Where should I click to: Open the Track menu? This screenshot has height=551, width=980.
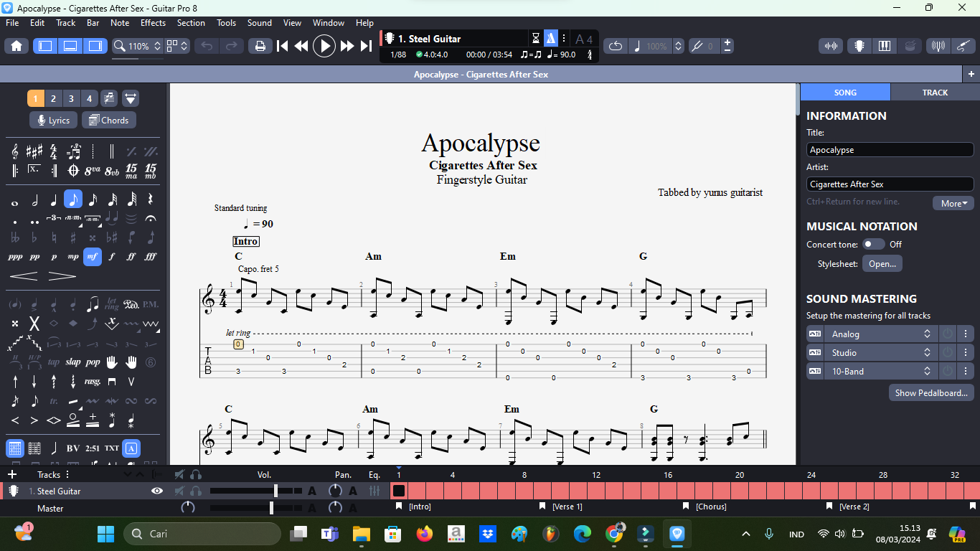pos(66,23)
